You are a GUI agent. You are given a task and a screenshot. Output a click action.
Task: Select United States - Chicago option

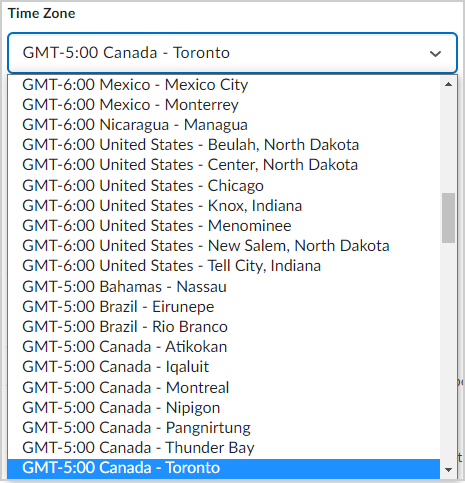tap(224, 185)
